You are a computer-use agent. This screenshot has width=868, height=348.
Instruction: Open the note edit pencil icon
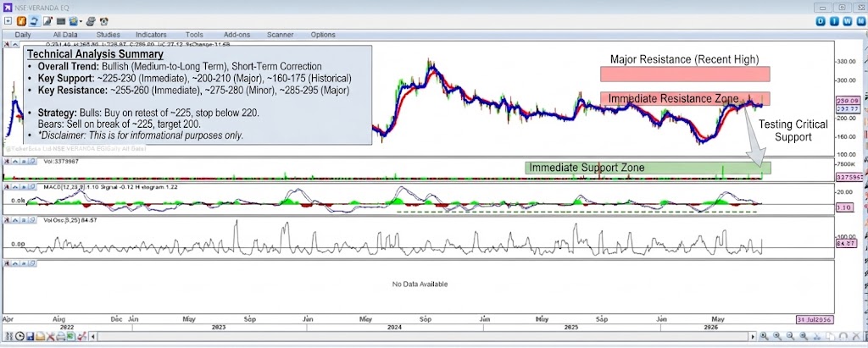point(47,21)
